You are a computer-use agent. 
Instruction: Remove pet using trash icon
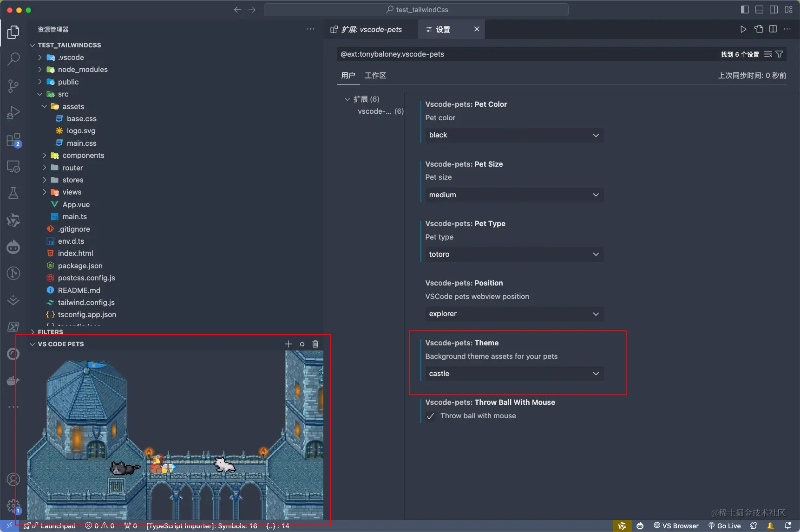click(315, 344)
